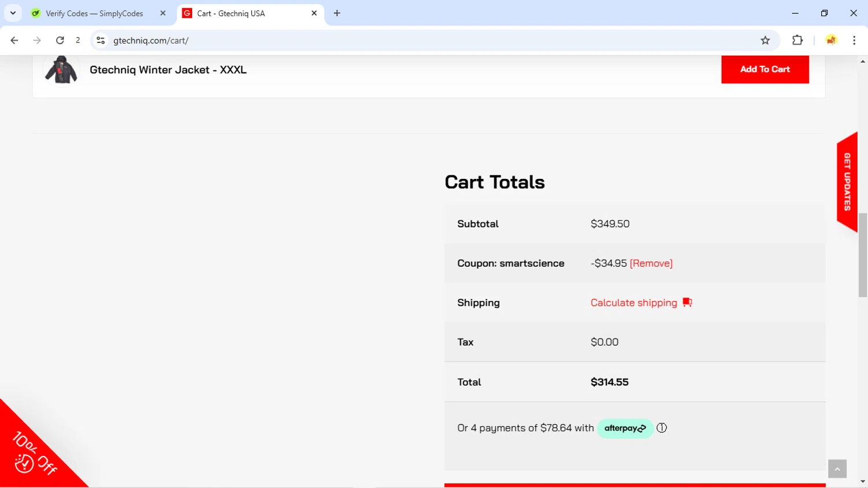Open Gtechniq Winter Jacket - XXXL product name
The width and height of the screenshot is (868, 488).
click(x=168, y=69)
